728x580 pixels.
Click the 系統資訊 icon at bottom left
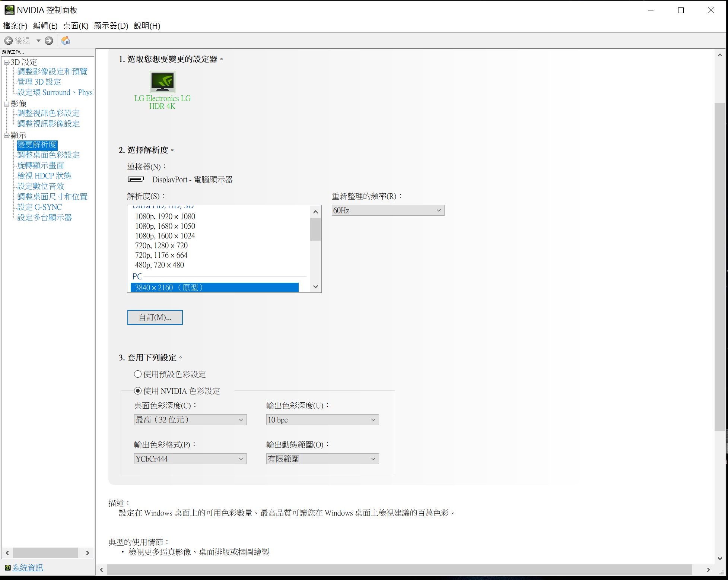click(x=7, y=567)
